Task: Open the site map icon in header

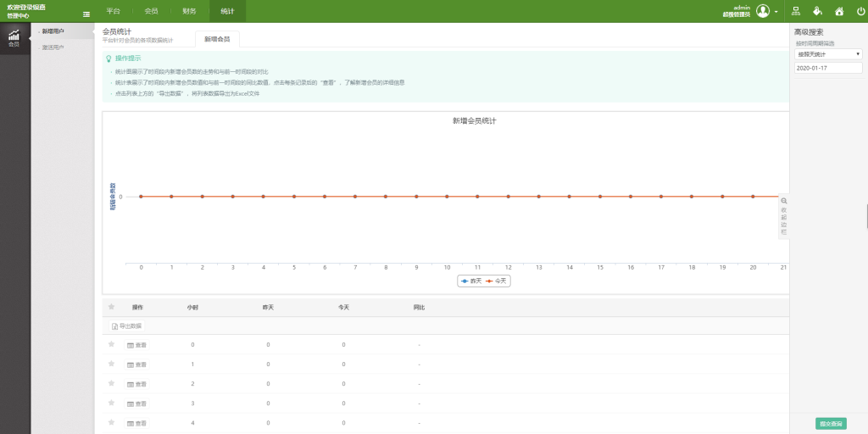Action: [795, 12]
